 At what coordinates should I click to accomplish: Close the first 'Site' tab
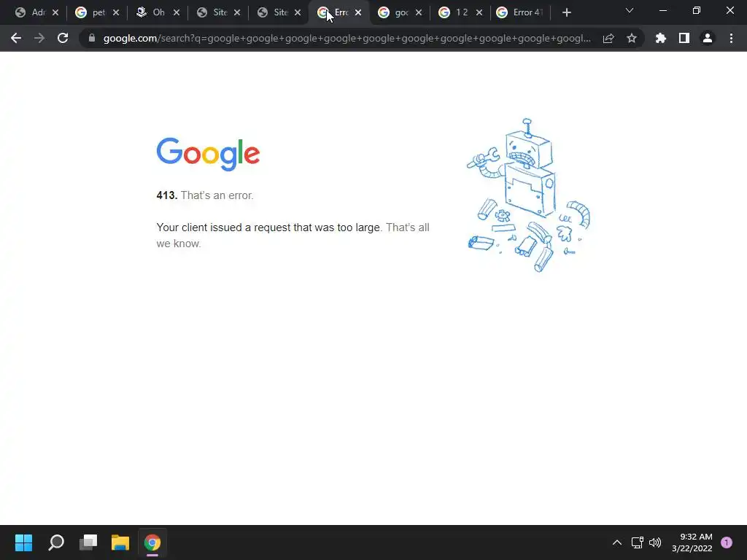coord(237,12)
